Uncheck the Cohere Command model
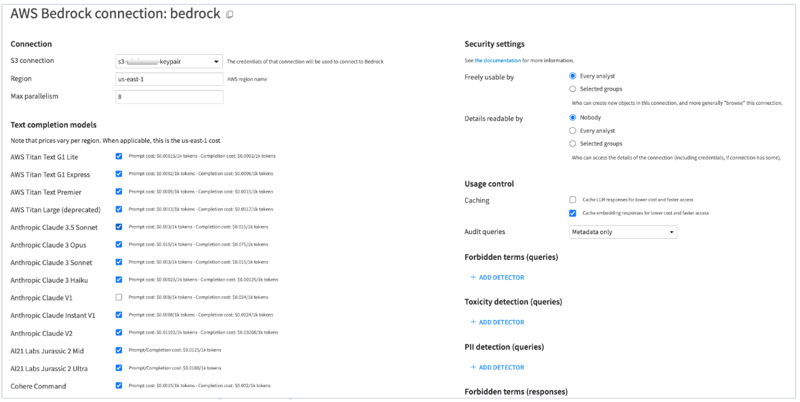800x402 pixels. click(x=119, y=386)
